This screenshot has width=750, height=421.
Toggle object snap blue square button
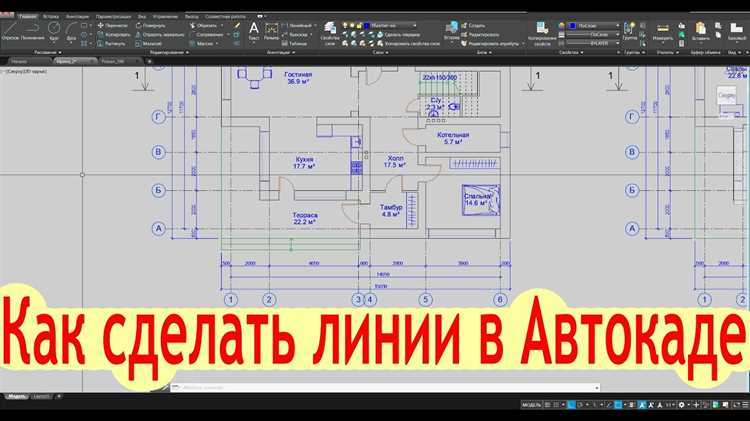[x=618, y=405]
